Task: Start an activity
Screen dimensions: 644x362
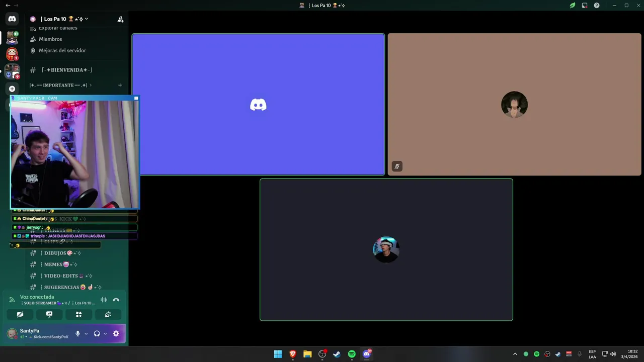Action: (78, 314)
